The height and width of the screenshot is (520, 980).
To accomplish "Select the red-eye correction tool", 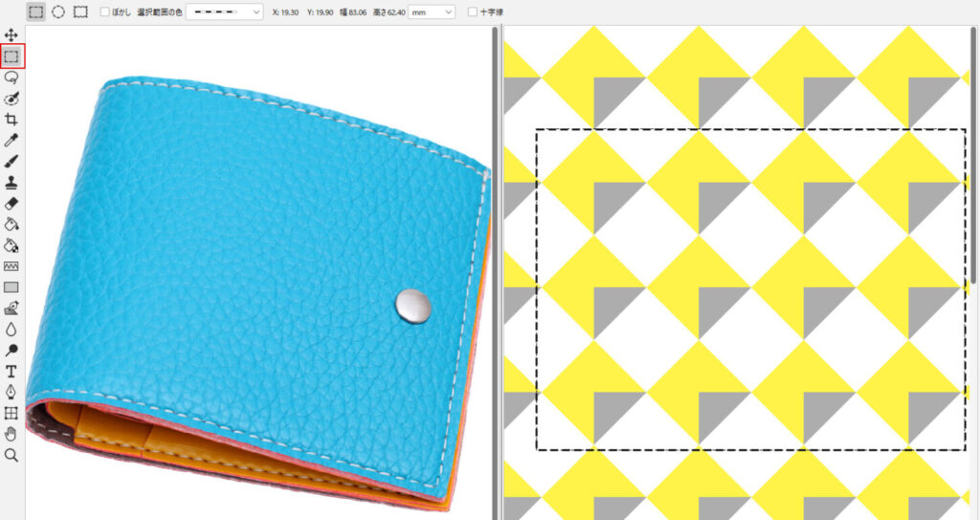I will (x=11, y=99).
